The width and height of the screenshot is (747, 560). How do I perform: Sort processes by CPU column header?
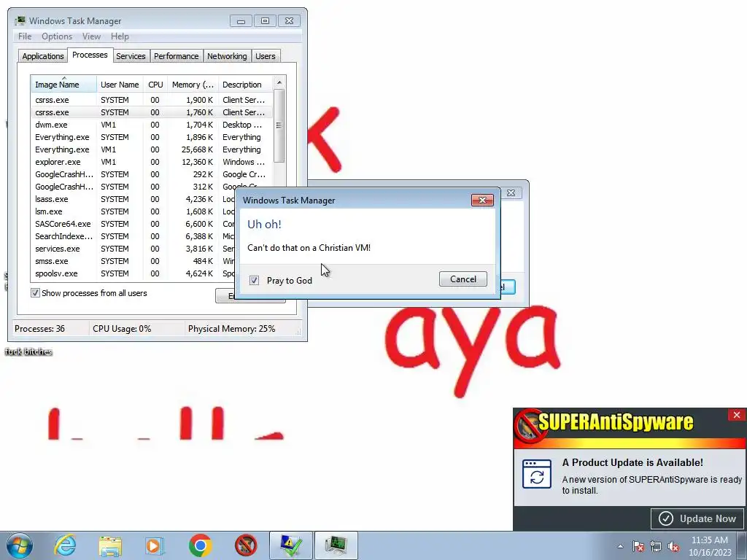click(155, 85)
